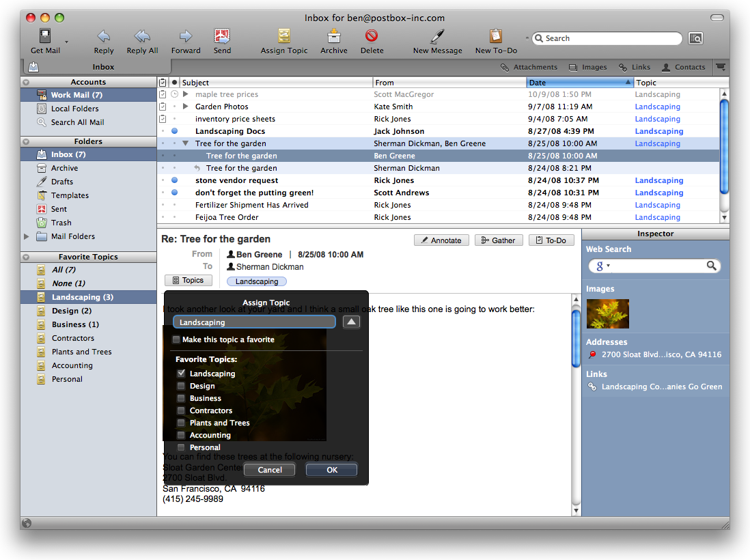
Task: Click the Archive folder icon in sidebar
Action: (x=42, y=168)
